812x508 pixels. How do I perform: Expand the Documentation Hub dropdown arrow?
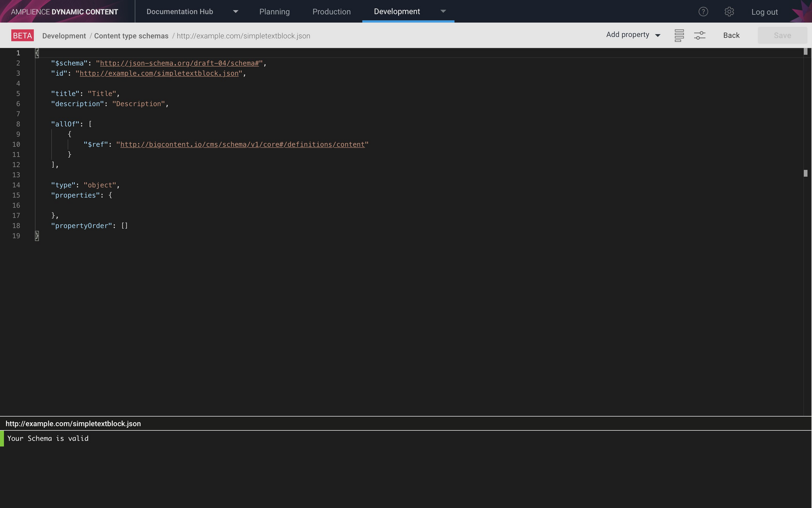235,12
